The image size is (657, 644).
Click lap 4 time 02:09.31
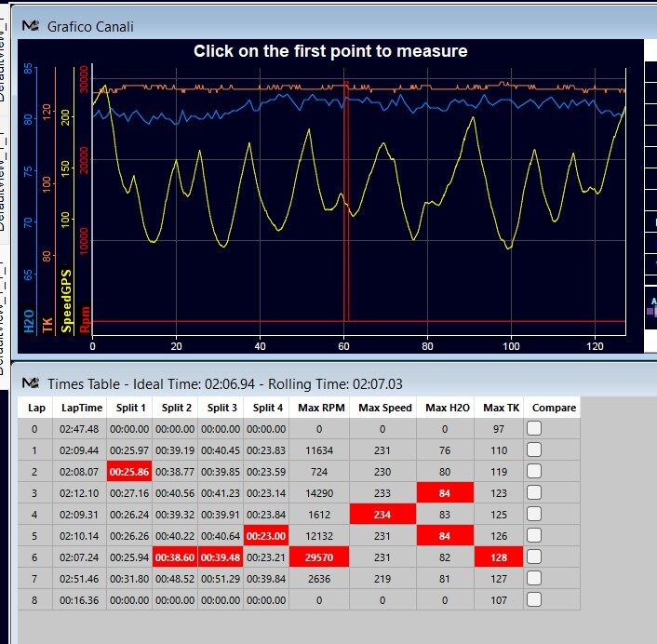[x=79, y=515]
